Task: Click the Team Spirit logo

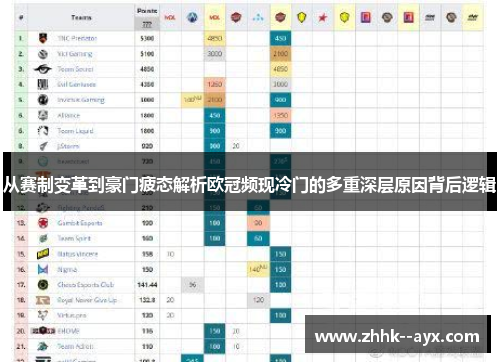Action: [43, 238]
